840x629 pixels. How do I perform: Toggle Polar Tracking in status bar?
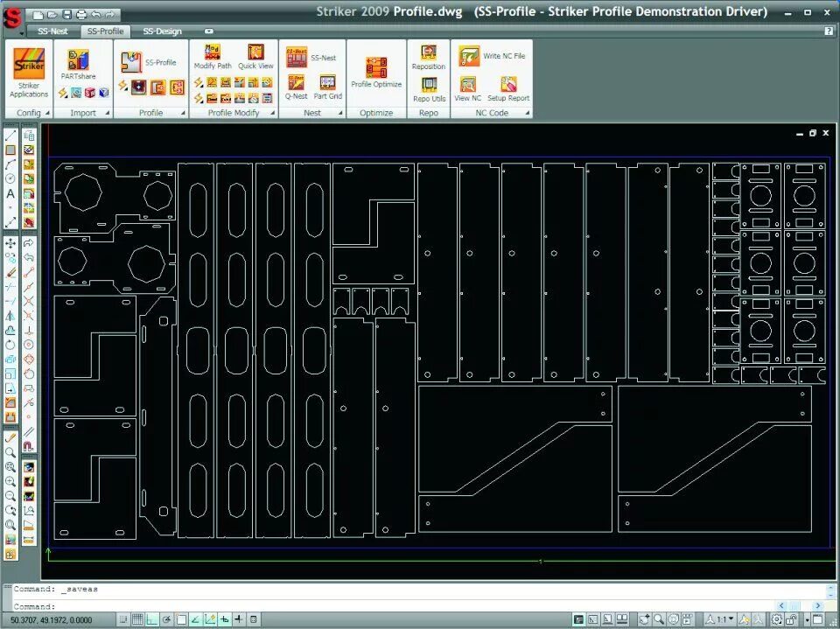(x=166, y=620)
